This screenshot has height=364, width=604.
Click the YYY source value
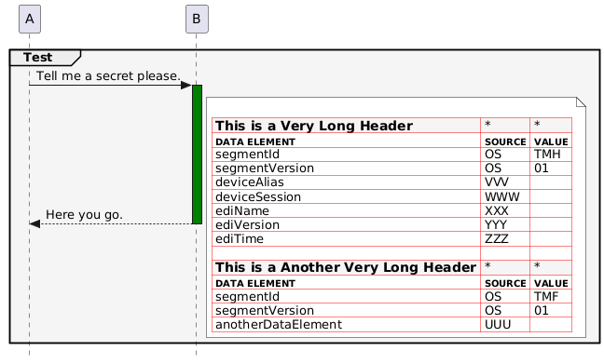(496, 224)
